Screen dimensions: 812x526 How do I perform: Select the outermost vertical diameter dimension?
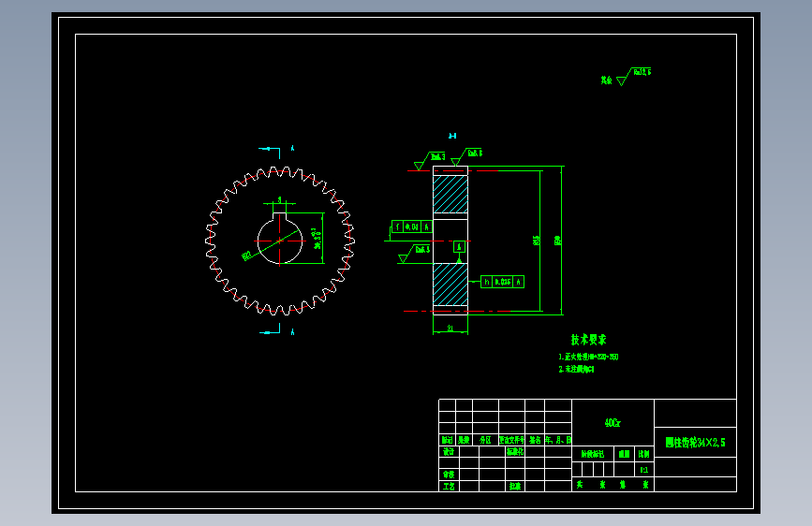pyautogui.click(x=558, y=241)
